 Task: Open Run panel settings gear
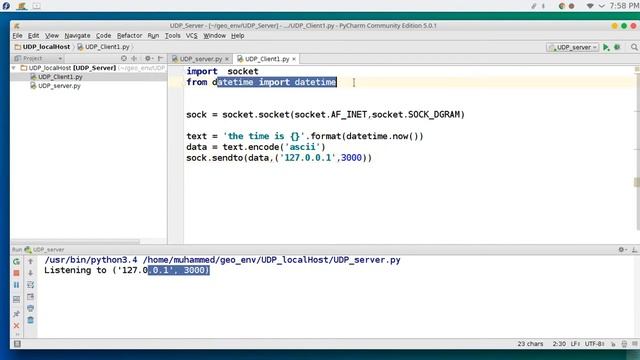pos(622,249)
